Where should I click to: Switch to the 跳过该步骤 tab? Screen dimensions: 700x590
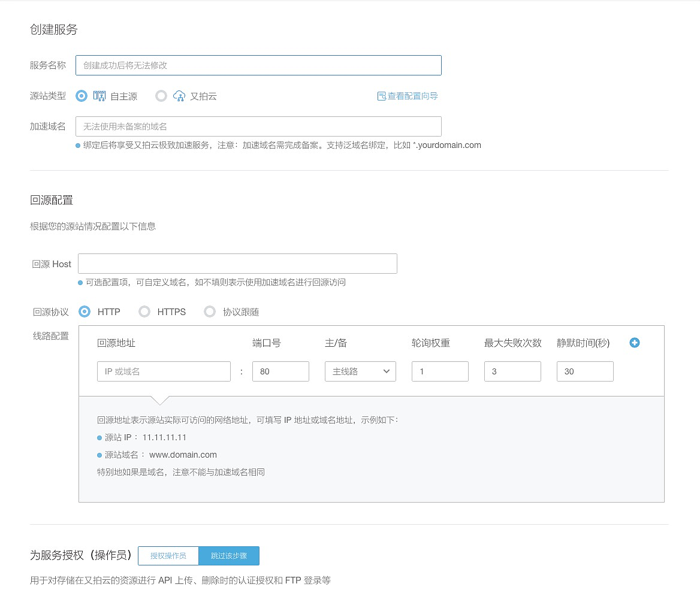(229, 556)
